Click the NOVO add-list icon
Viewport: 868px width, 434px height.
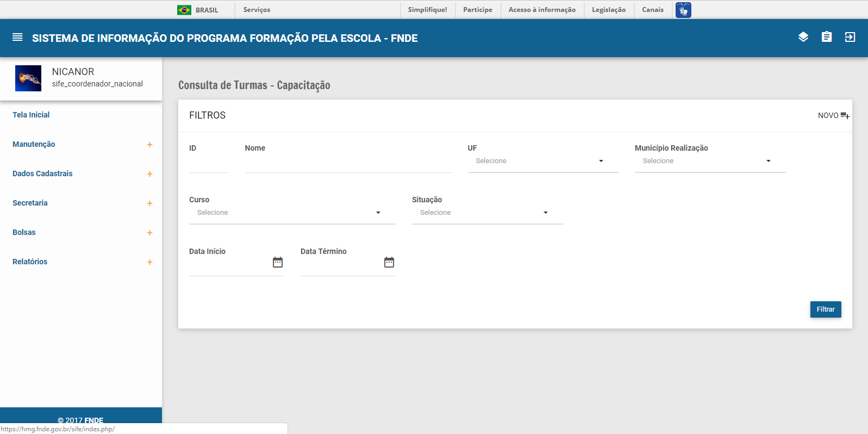[x=845, y=115]
